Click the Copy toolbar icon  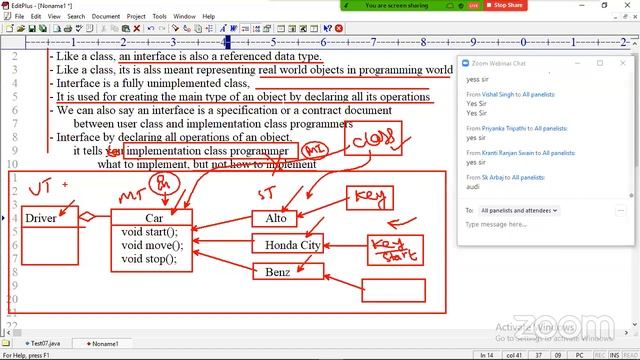(115, 29)
